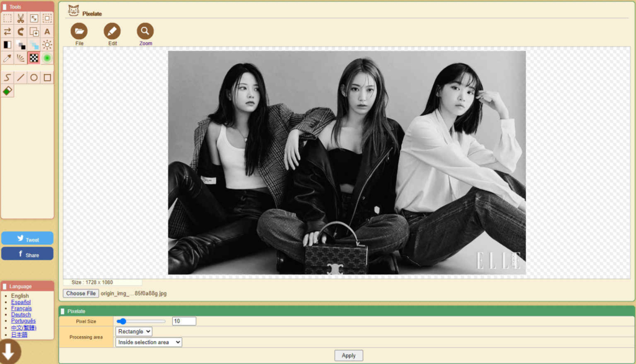This screenshot has width=636, height=364.
Task: Open the Inside selection area dropdown
Action: [148, 342]
